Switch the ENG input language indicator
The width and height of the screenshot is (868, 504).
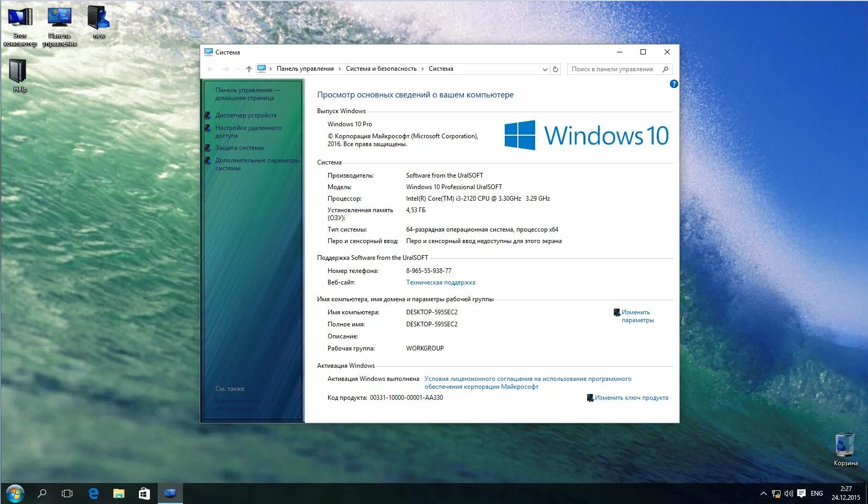[817, 494]
